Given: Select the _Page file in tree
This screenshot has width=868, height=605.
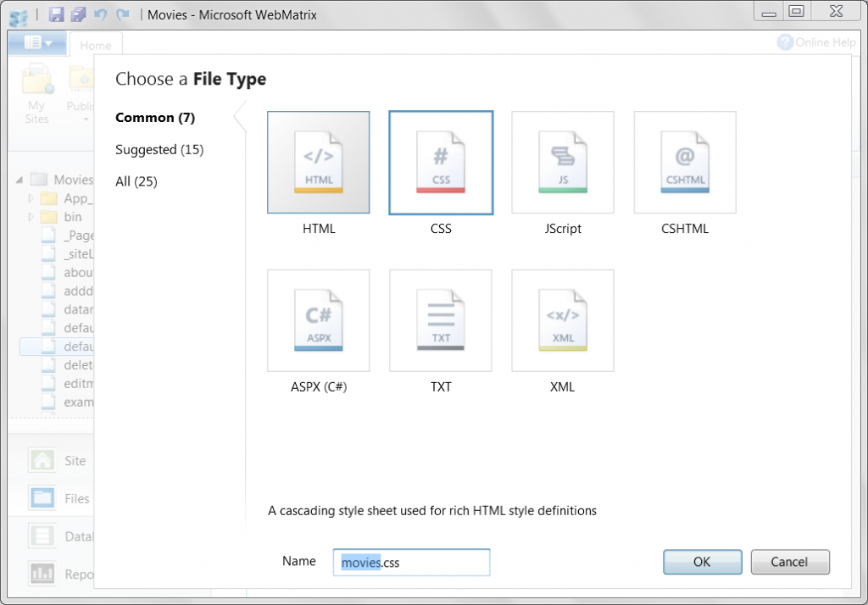Looking at the screenshot, I should (x=68, y=236).
